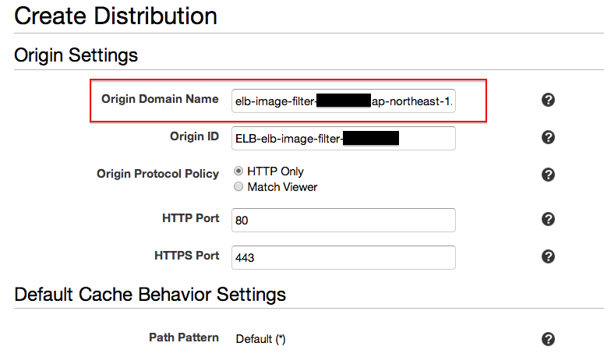Focus the Origin ID input box
The height and width of the screenshot is (364, 604).
coord(343,139)
